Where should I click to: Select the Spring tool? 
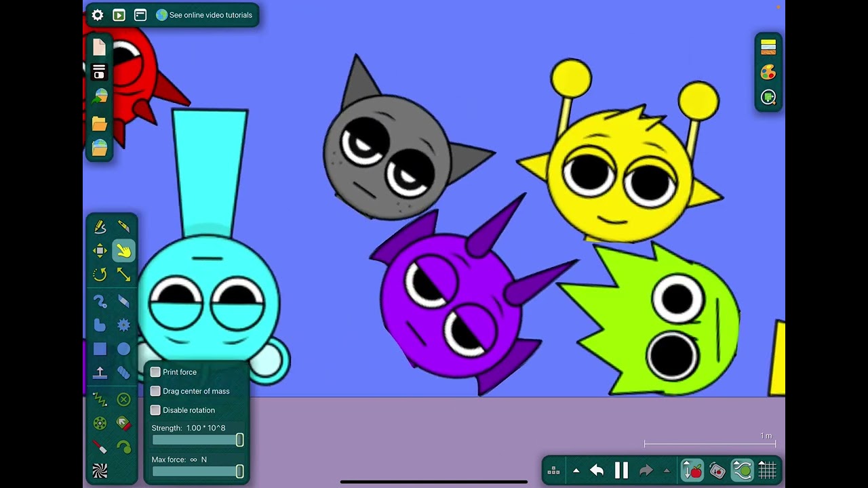click(x=100, y=400)
